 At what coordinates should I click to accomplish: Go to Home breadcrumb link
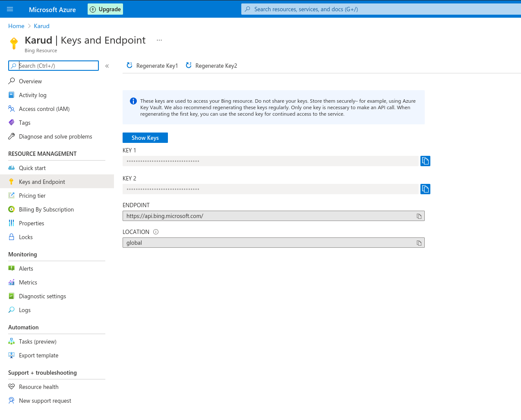point(16,26)
